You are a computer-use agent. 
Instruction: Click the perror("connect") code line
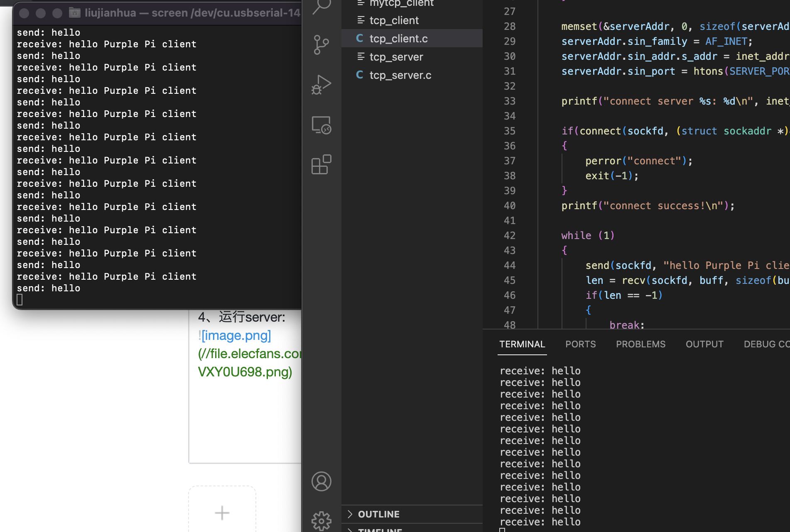coord(639,161)
